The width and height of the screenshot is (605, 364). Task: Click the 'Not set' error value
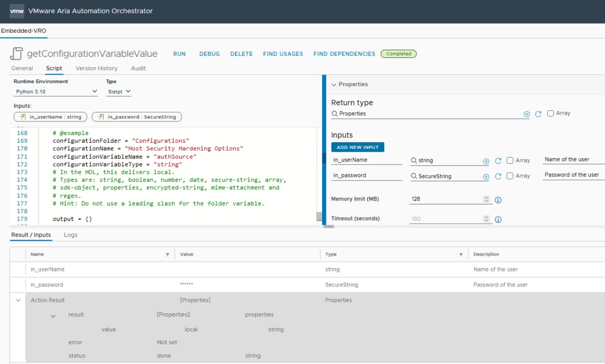pos(167,342)
